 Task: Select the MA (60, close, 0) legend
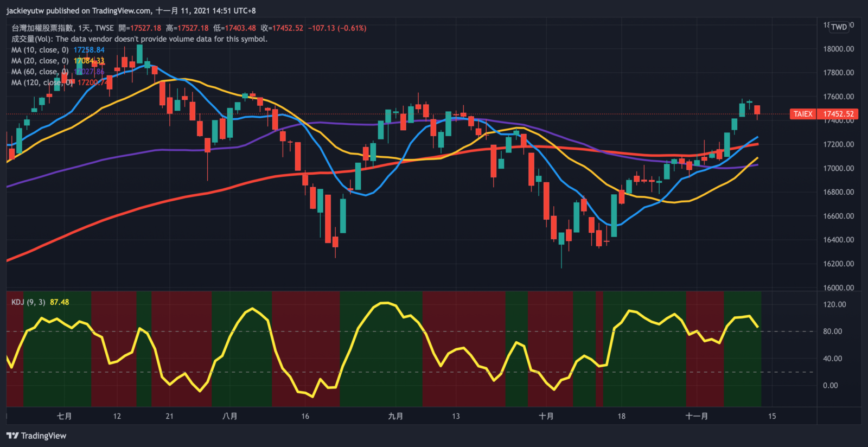point(40,72)
